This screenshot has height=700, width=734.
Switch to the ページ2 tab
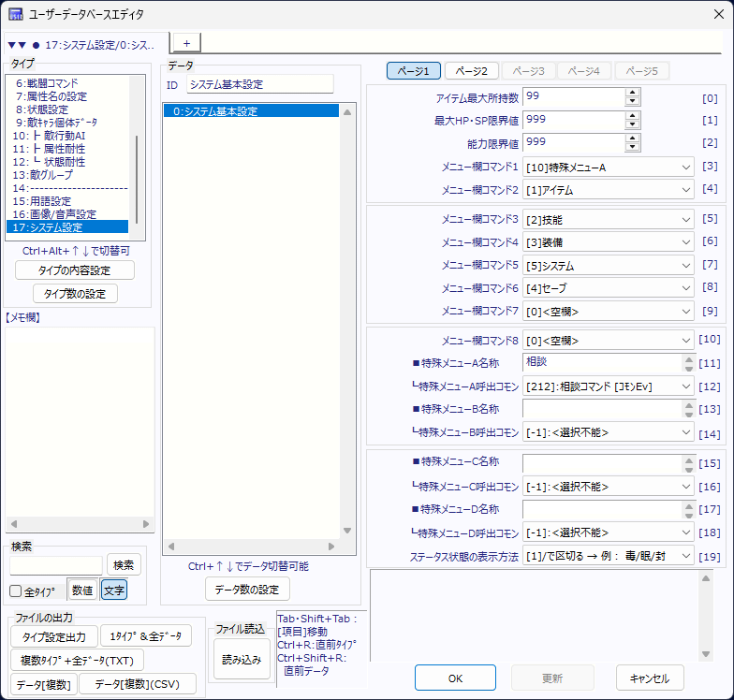coord(471,71)
